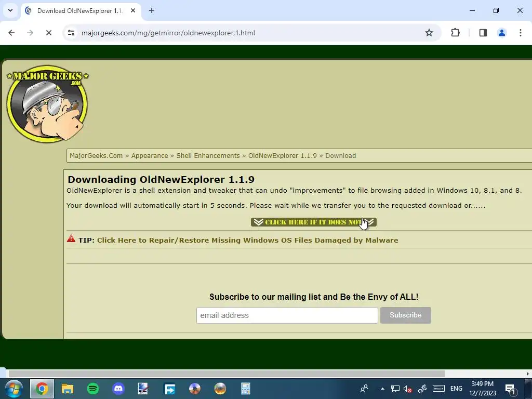Image resolution: width=532 pixels, height=399 pixels.
Task: Open the purple disc taskbar app
Action: (195, 389)
